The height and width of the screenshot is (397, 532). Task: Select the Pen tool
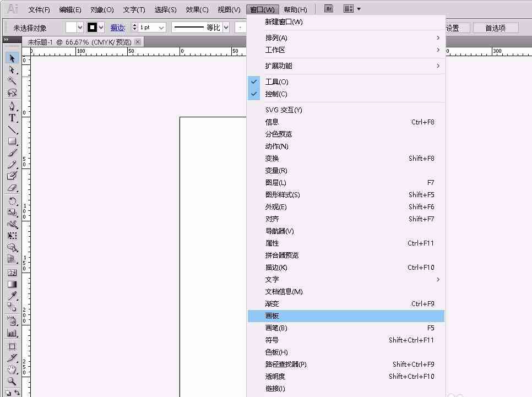12,106
